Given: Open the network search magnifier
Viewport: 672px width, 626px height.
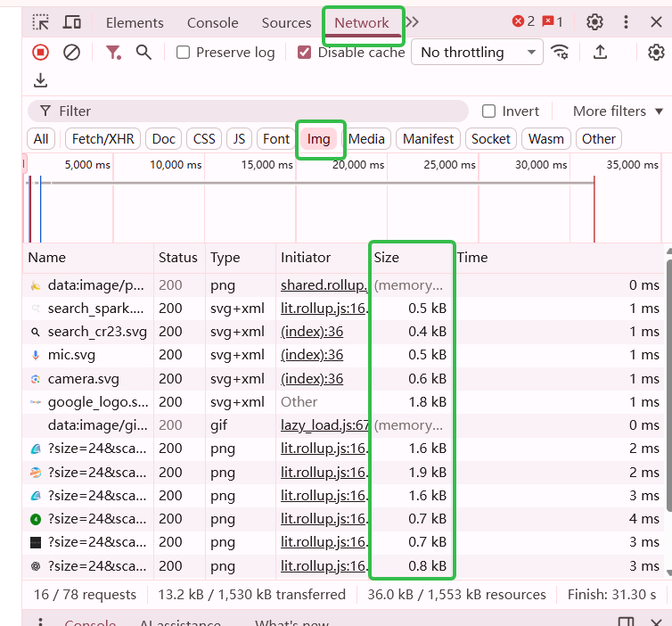Looking at the screenshot, I should pyautogui.click(x=143, y=53).
